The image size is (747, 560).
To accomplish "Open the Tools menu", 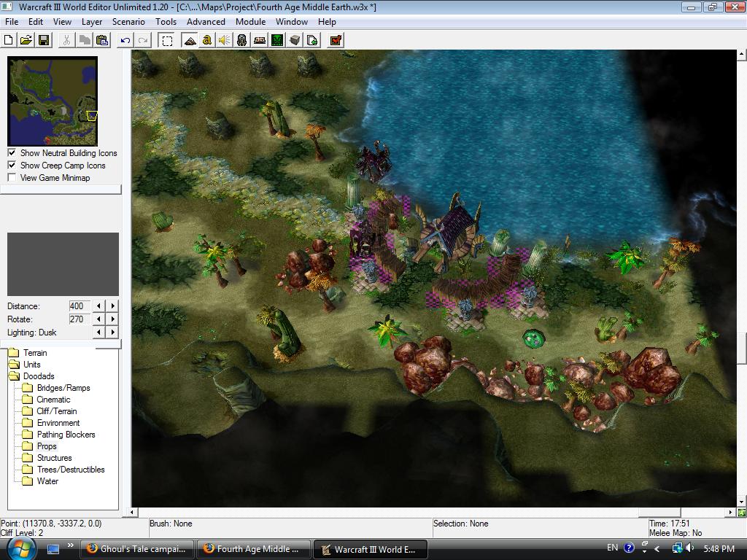I will pos(166,22).
